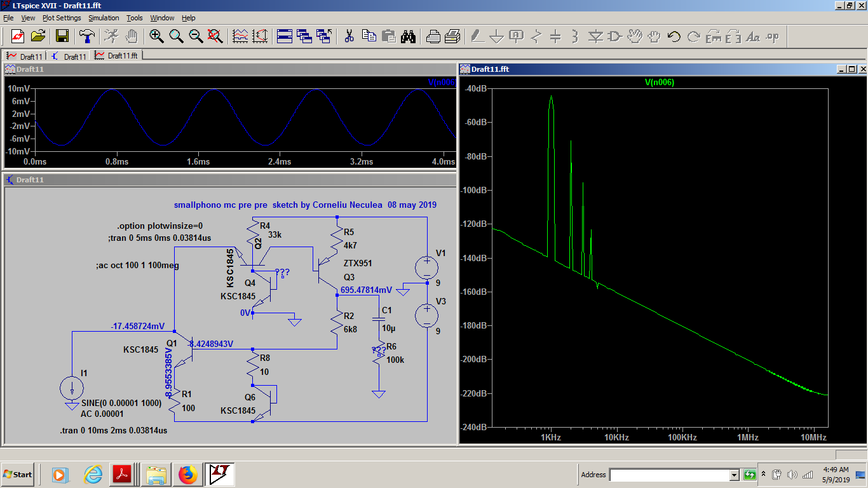Select the Text Aa tool
The height and width of the screenshot is (488, 868).
click(x=753, y=36)
